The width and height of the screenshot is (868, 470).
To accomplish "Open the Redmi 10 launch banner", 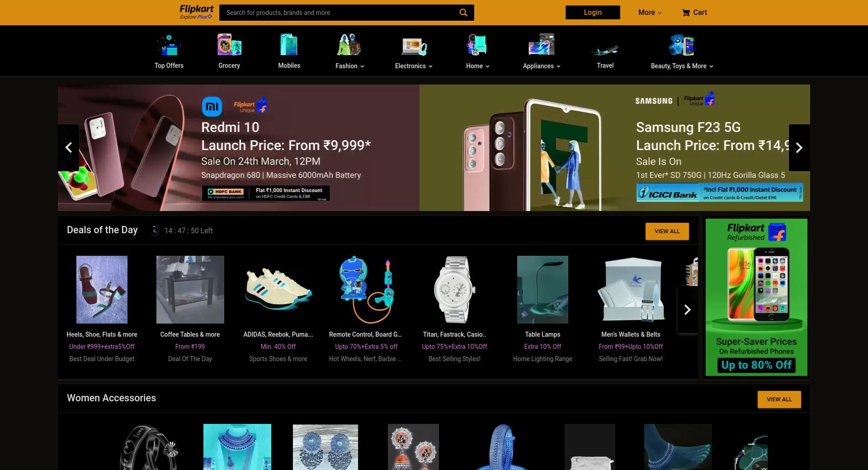I will [239, 148].
